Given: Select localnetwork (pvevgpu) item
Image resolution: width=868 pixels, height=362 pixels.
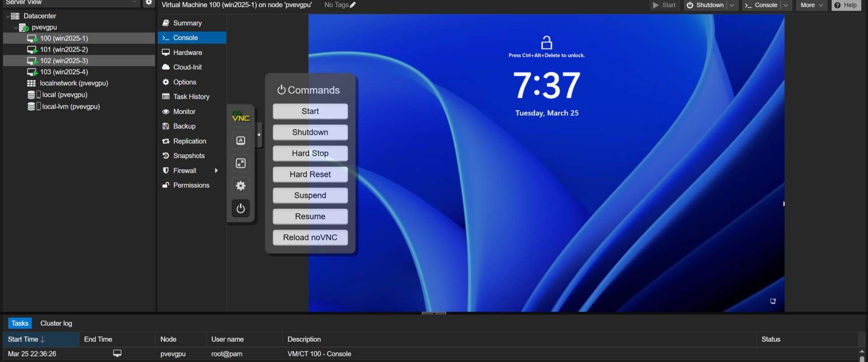Looking at the screenshot, I should pyautogui.click(x=79, y=83).
